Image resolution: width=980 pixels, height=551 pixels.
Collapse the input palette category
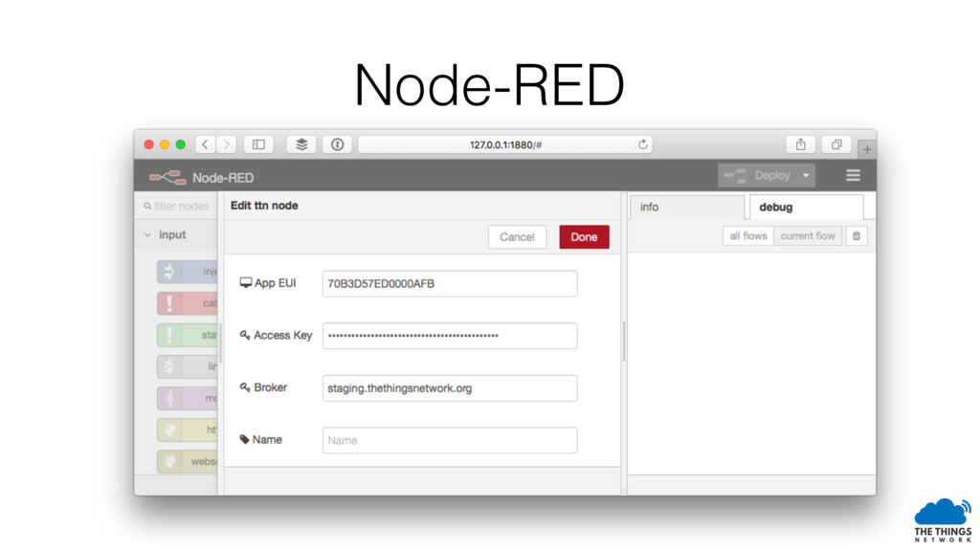tap(148, 235)
